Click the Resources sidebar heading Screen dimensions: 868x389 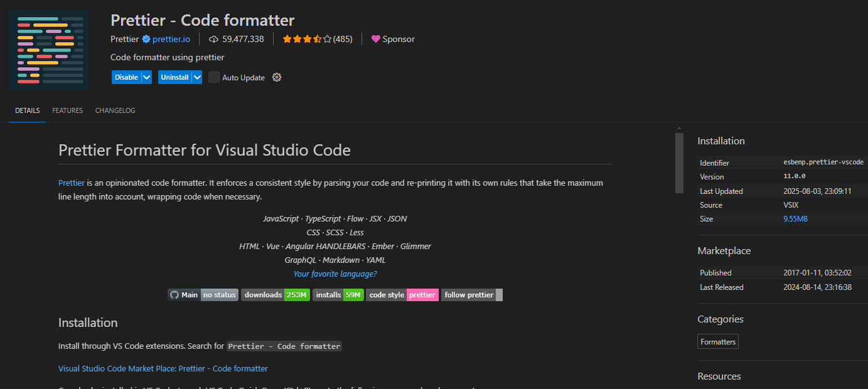coord(719,376)
